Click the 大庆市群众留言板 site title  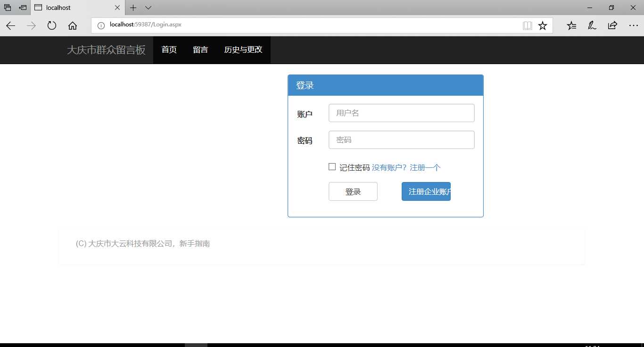coord(106,50)
